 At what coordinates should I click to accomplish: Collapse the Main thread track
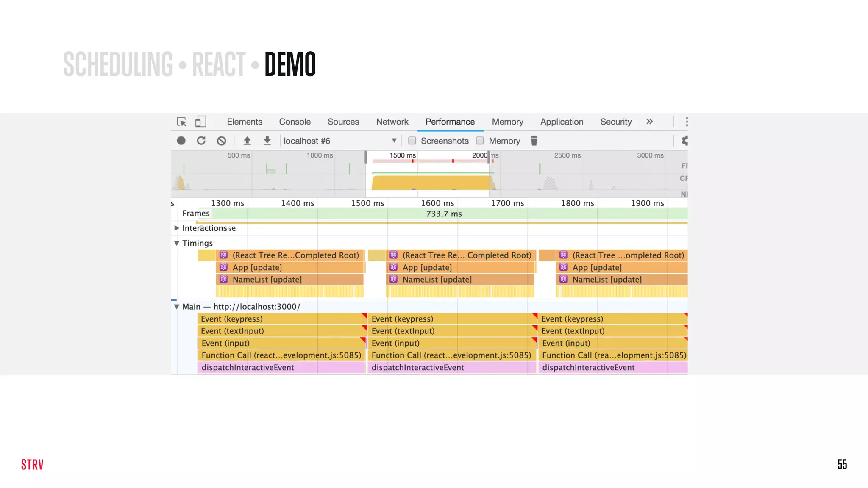(x=177, y=307)
